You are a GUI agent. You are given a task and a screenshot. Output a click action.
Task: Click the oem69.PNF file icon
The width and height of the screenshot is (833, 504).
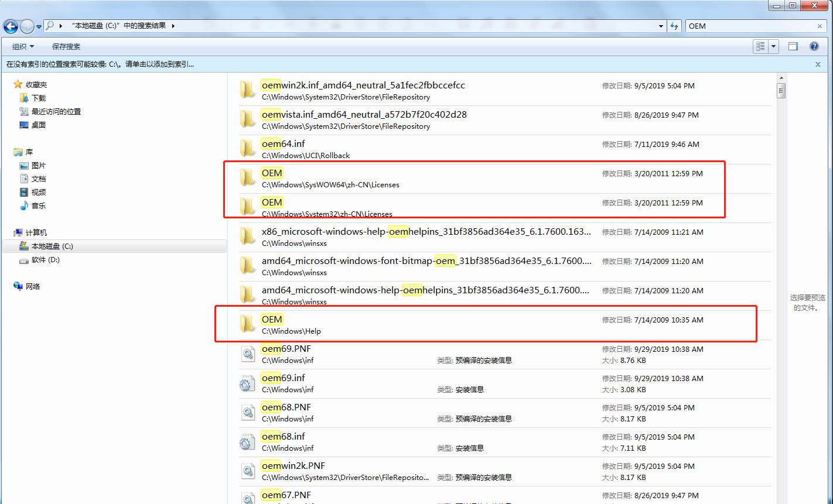[248, 354]
